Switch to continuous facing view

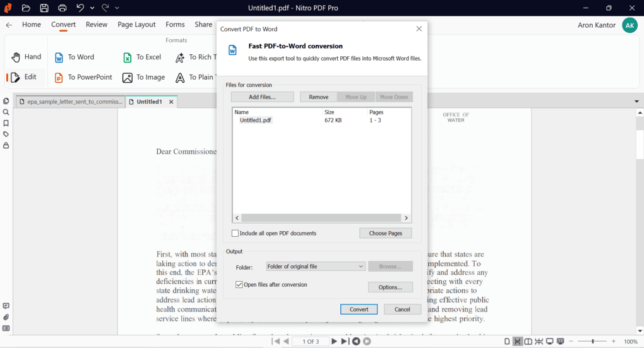(539, 342)
